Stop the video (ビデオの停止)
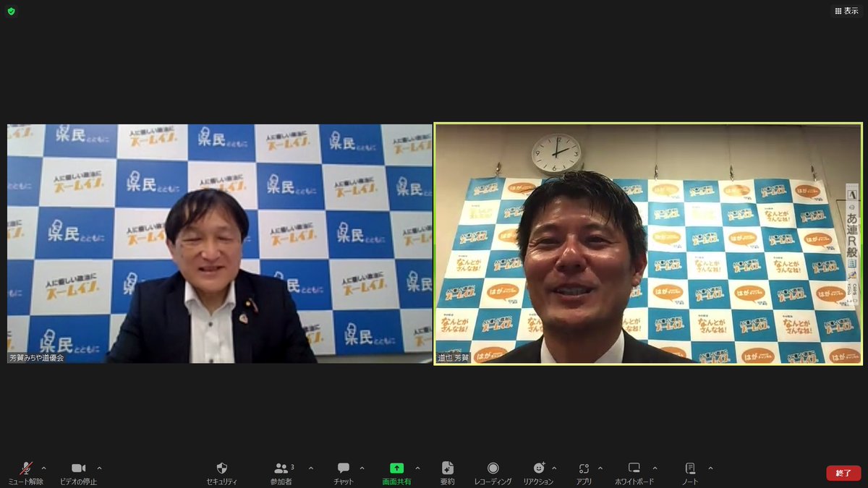Screen dimensions: 868x488 pyautogui.click(x=78, y=474)
